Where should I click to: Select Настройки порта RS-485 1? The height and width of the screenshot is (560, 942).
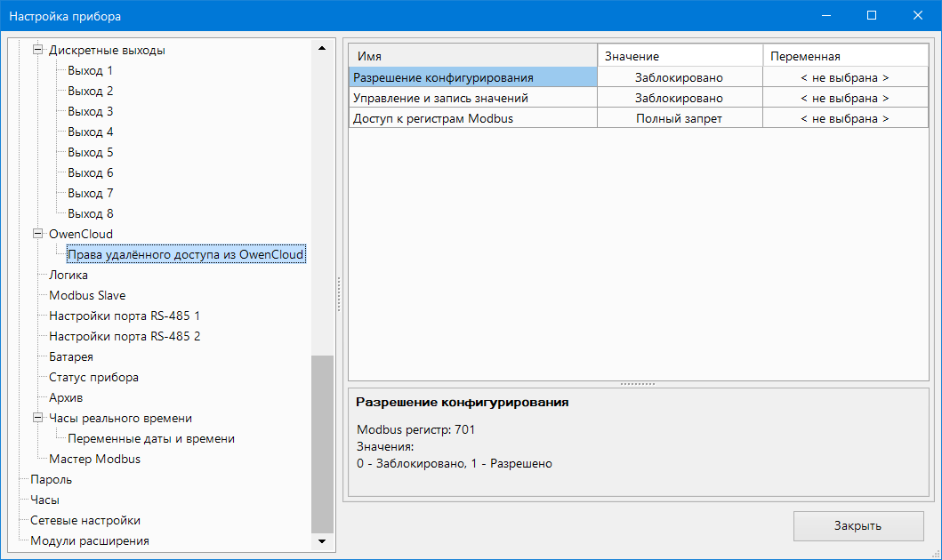[x=125, y=316]
